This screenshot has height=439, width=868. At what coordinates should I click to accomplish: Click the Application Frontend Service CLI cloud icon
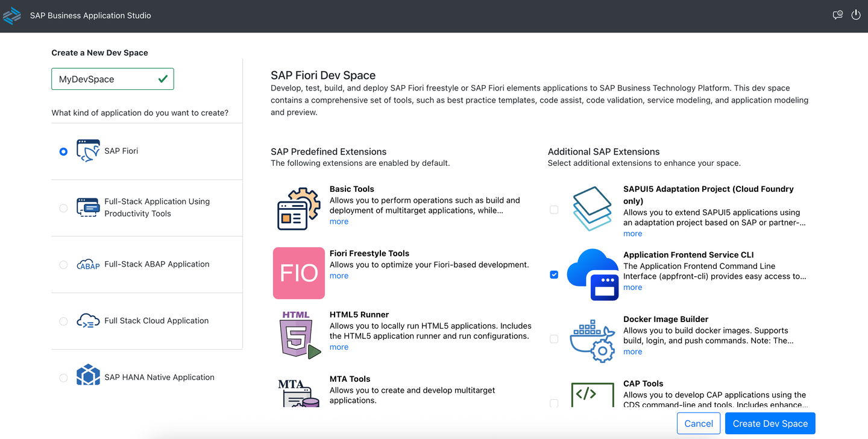coord(593,274)
